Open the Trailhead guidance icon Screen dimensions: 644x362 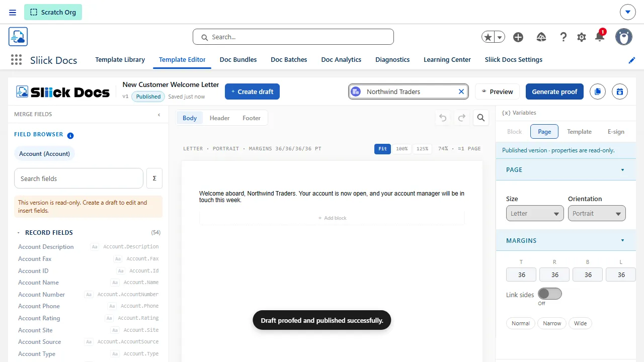[541, 37]
